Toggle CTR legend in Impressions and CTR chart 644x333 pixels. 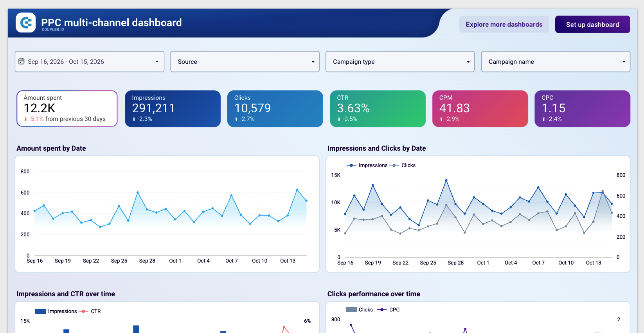point(90,311)
